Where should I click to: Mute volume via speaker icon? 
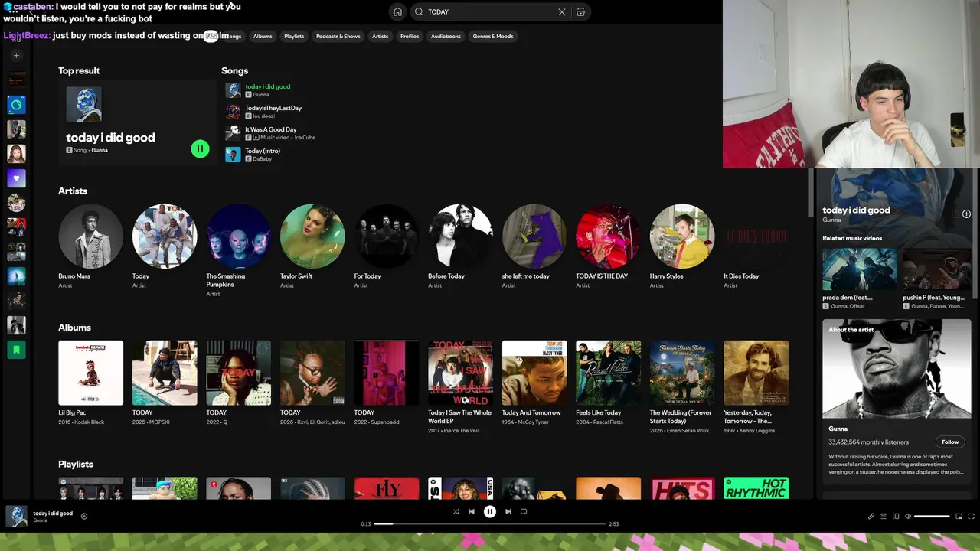pyautogui.click(x=908, y=517)
